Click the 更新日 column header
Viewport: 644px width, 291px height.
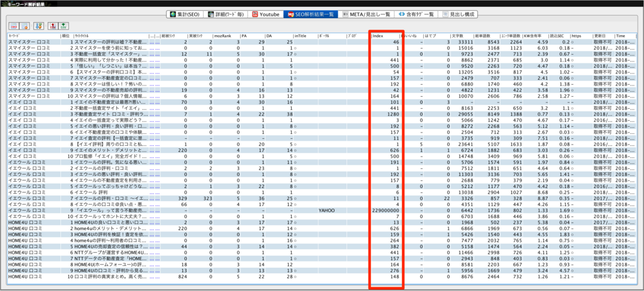pyautogui.click(x=603, y=36)
